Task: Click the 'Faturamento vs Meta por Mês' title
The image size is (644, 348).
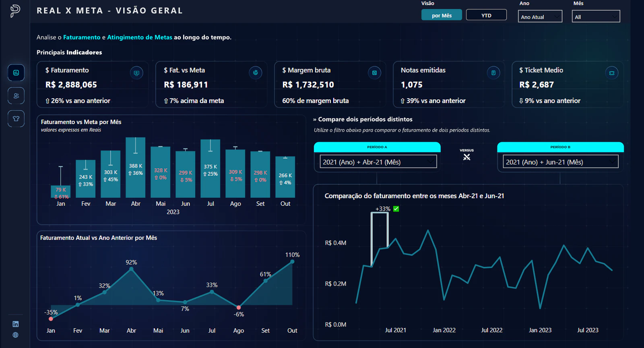Action: [81, 122]
